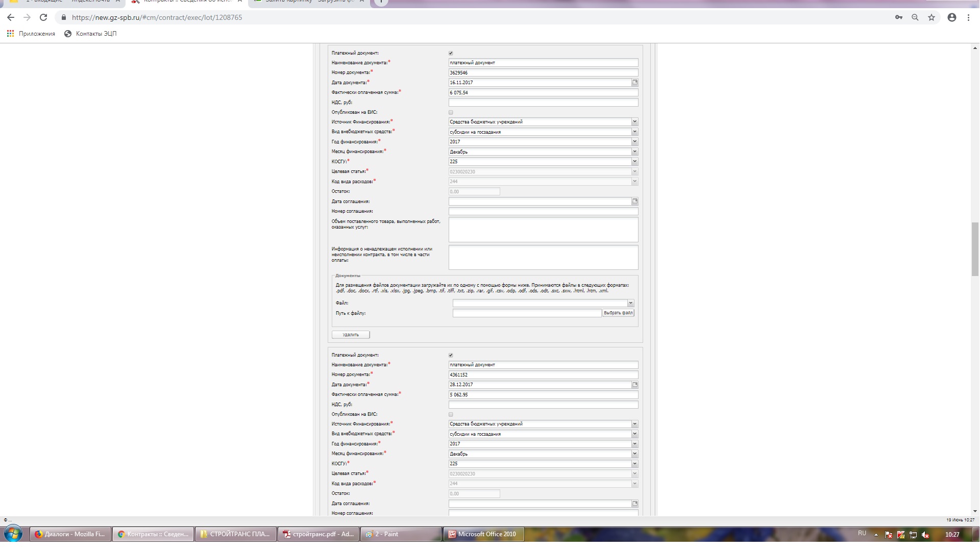This screenshot has height=551, width=980.
Task: Toggle second payment document checkbox
Action: tap(451, 355)
